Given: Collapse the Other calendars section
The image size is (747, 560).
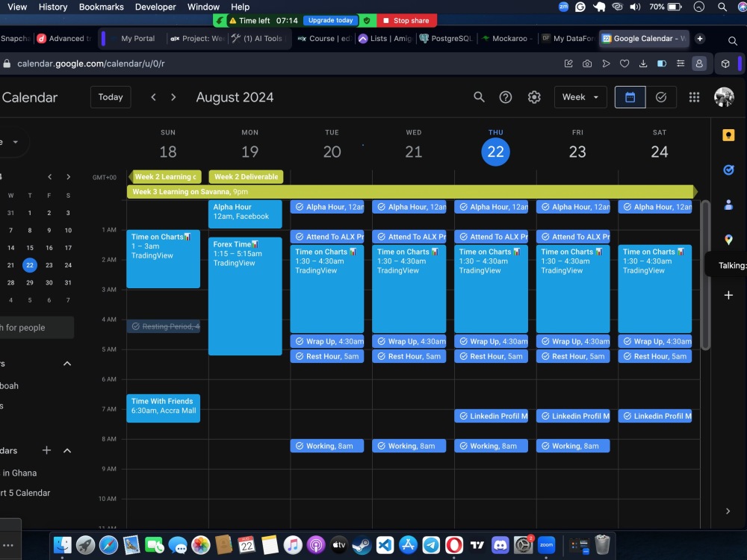Looking at the screenshot, I should [x=67, y=450].
